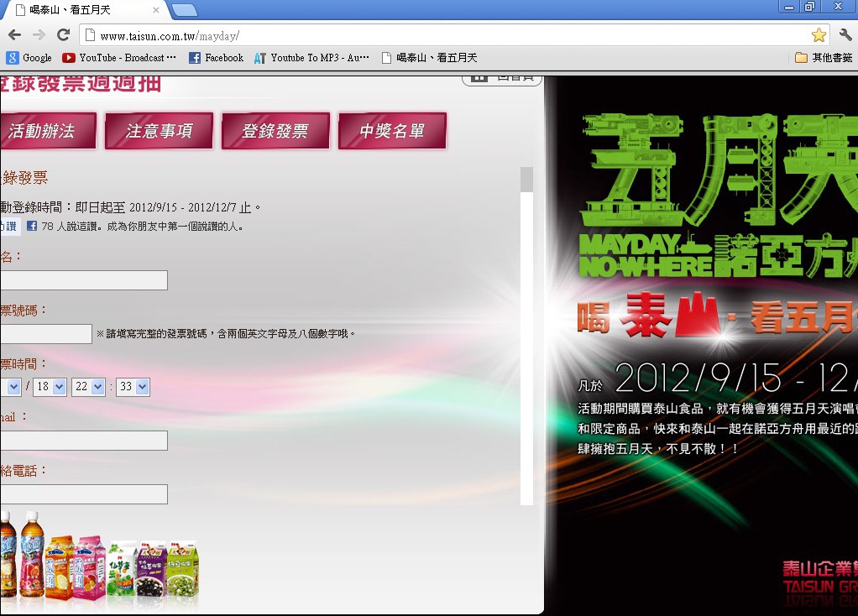858x616 pixels.
Task: Restore down the Chrome window
Action: coord(809,7)
